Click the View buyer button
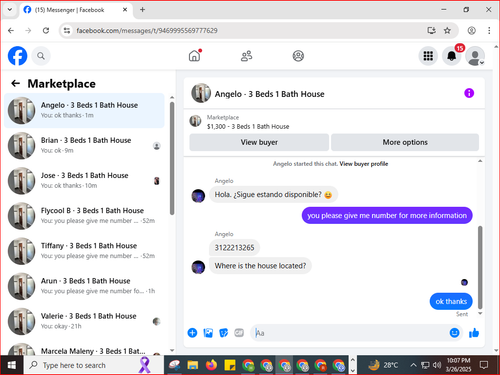500x375 pixels. click(x=259, y=142)
